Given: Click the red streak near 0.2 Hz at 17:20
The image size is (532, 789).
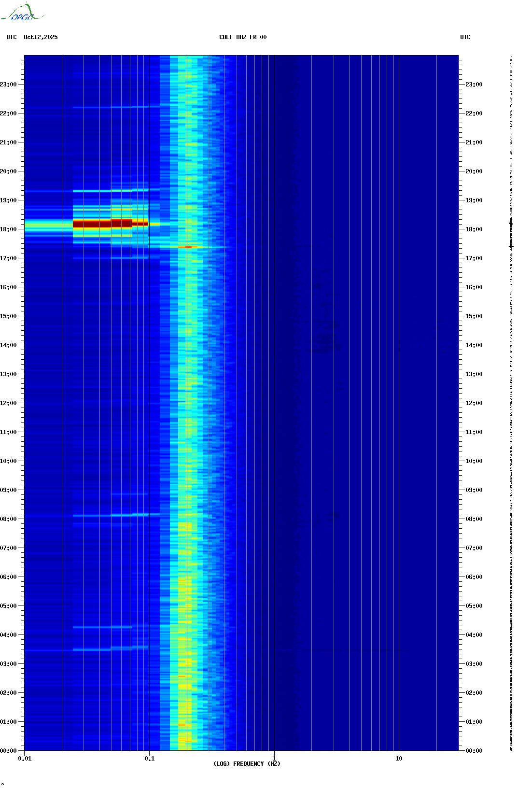Looking at the screenshot, I should [x=188, y=247].
